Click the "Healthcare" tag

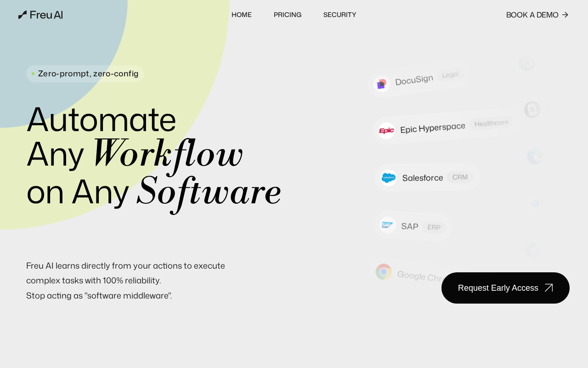492,123
